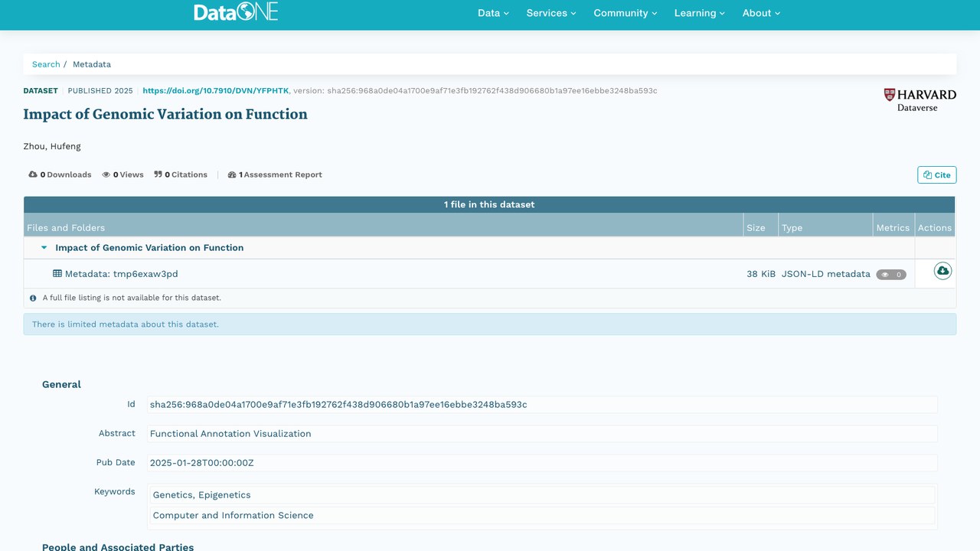Screen dimensions: 980x551
Task: Open the dataset DOI link
Action: 216,90
